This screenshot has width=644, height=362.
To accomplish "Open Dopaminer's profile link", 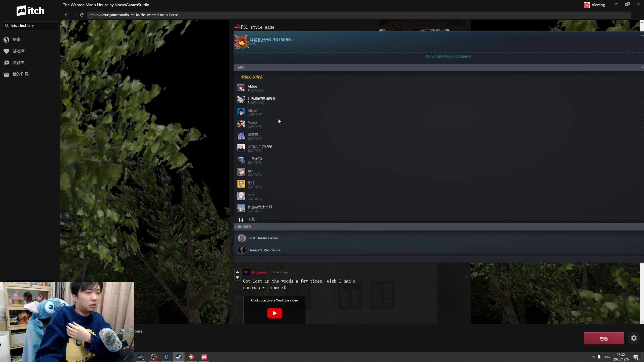I will pyautogui.click(x=259, y=272).
